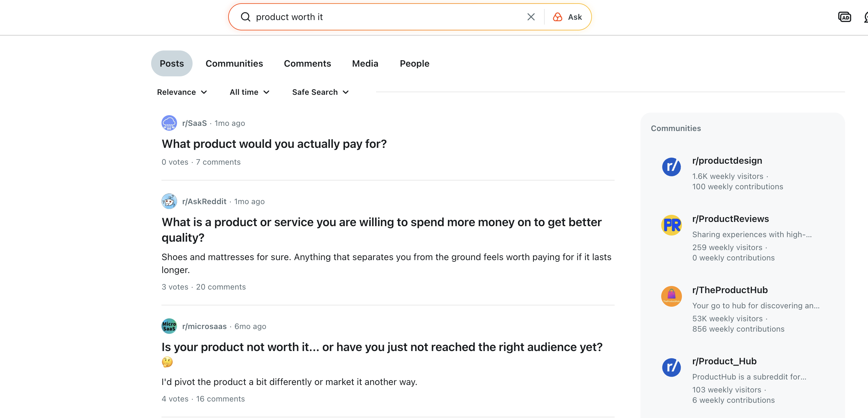The height and width of the screenshot is (418, 868).
Task: Open r/SaaS community avatar
Action: coord(169,123)
